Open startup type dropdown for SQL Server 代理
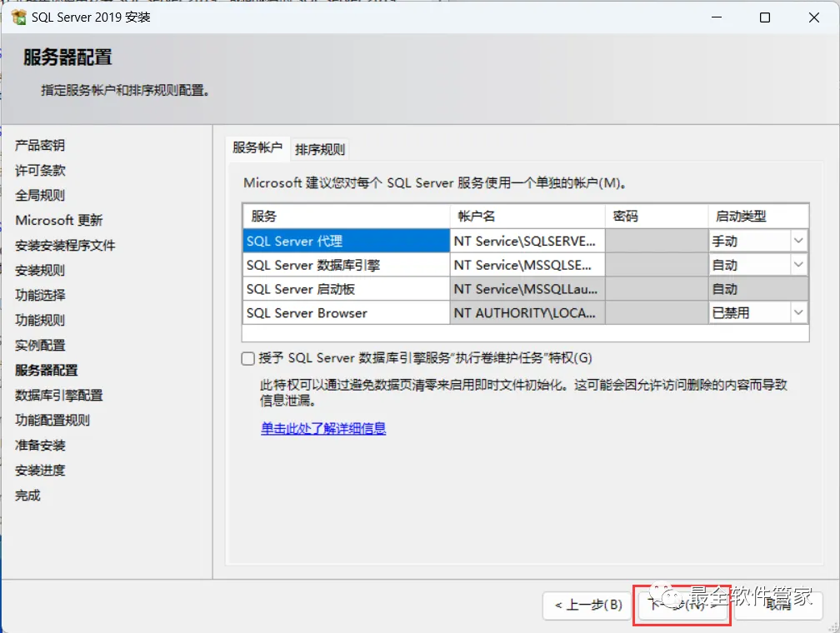This screenshot has width=840, height=633. coord(798,241)
